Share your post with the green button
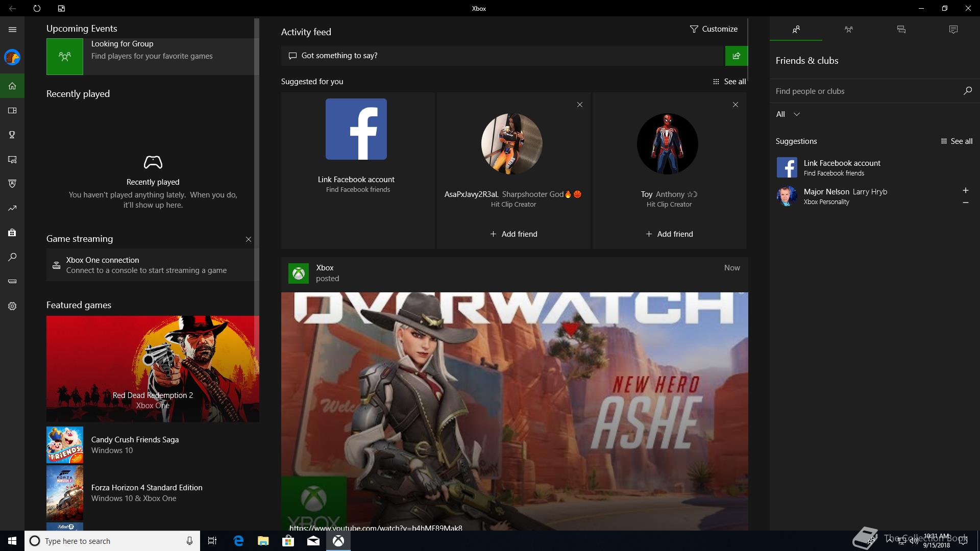Viewport: 980px width, 551px height. click(x=736, y=56)
